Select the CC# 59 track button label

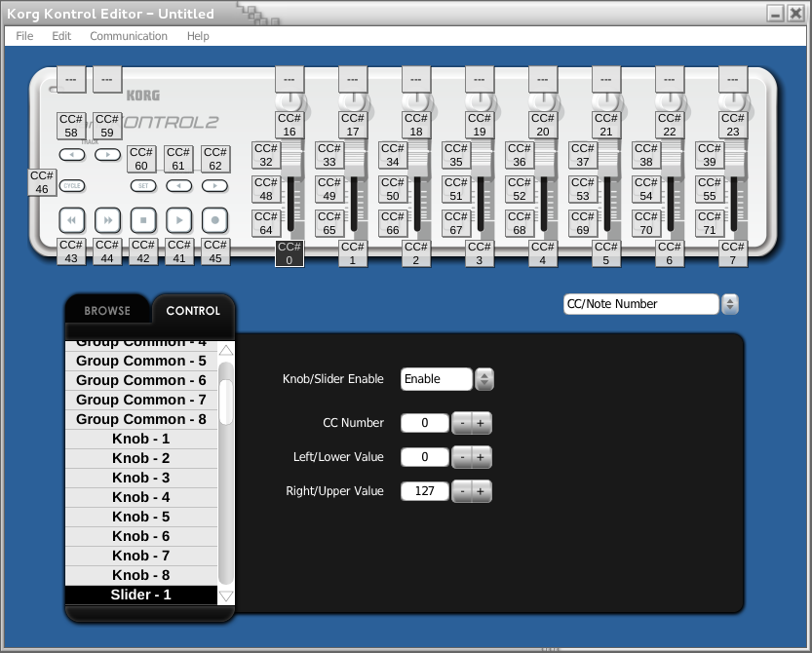[x=107, y=126]
